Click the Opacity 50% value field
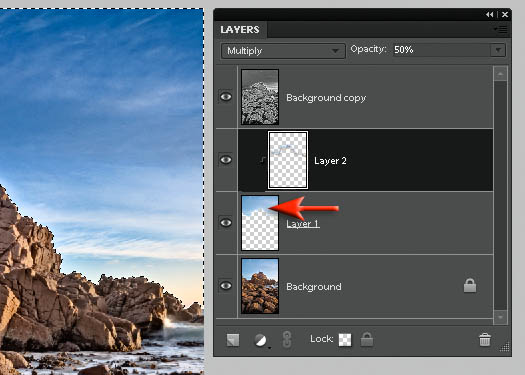This screenshot has height=375, width=525. 442,50
